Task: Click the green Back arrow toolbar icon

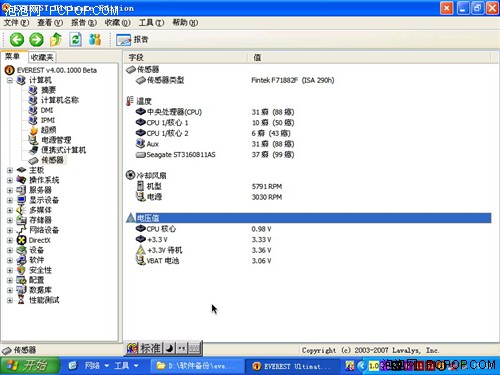Action: (x=17, y=40)
